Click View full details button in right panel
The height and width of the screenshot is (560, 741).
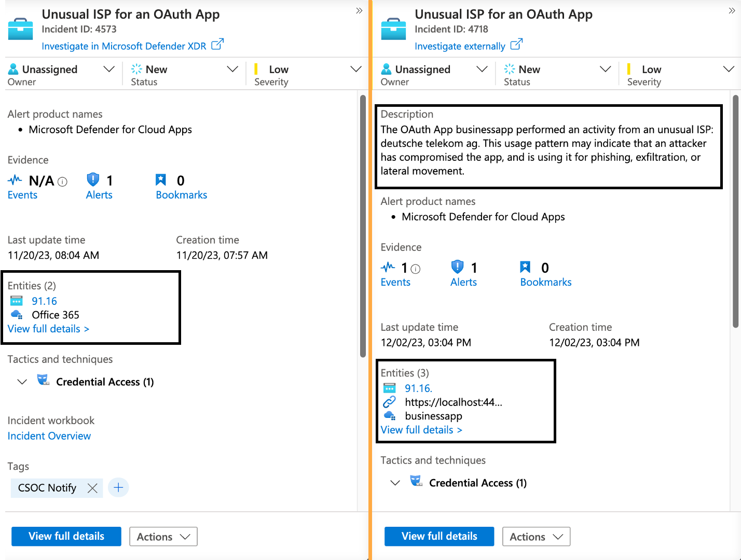pyautogui.click(x=439, y=536)
